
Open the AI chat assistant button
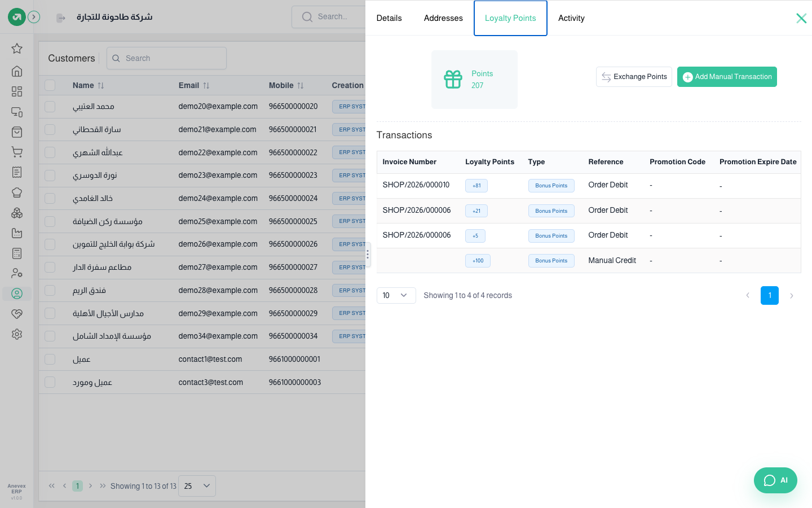click(x=775, y=480)
